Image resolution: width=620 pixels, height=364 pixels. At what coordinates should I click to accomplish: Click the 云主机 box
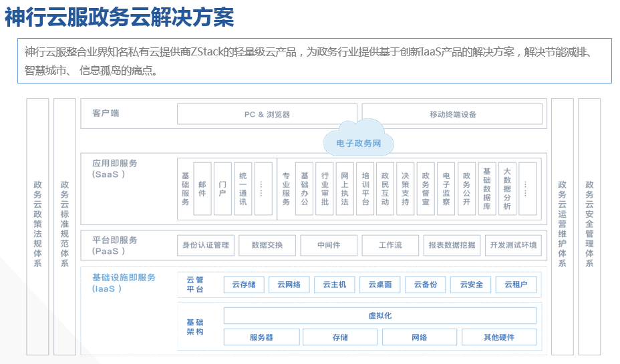(334, 285)
